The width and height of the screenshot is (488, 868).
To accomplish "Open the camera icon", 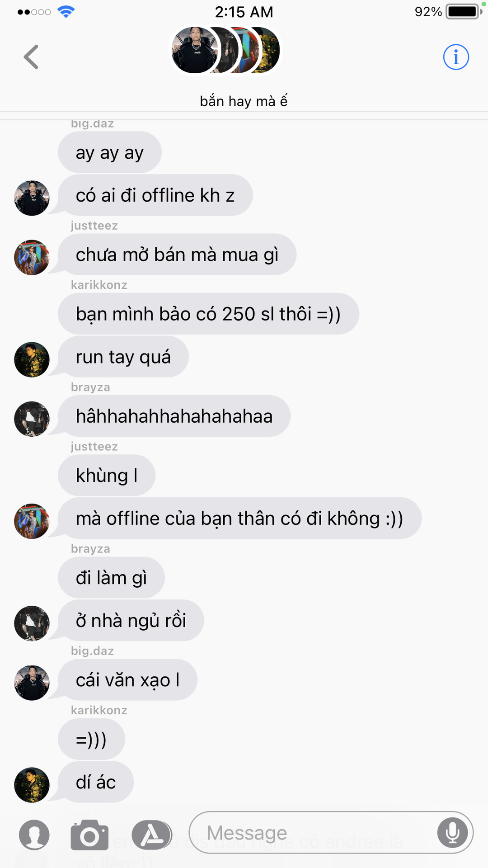I will coord(89,835).
